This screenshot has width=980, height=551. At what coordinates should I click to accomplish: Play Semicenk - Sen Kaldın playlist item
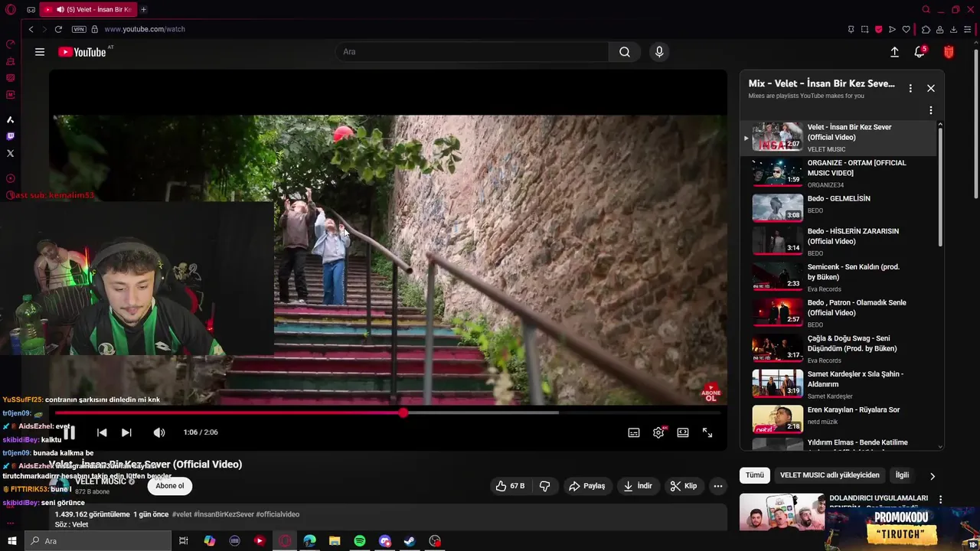click(x=838, y=277)
